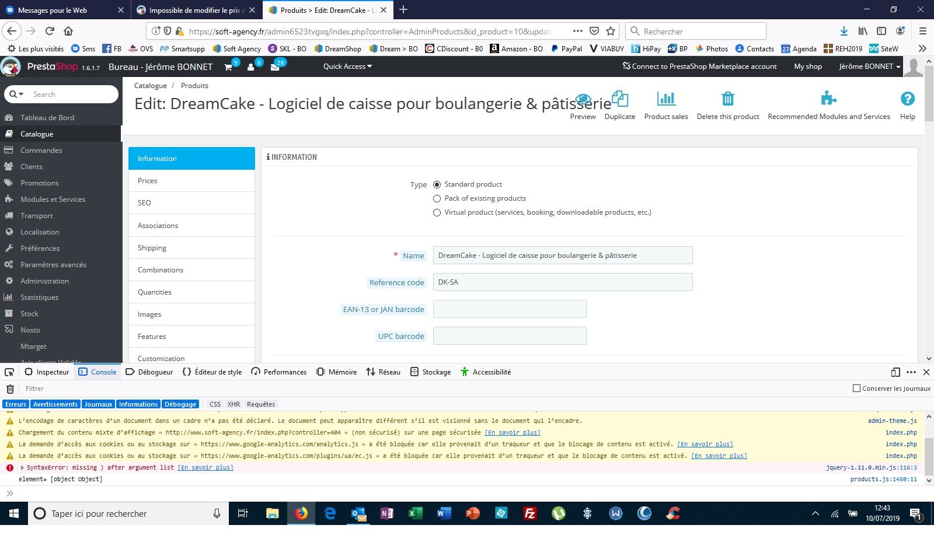Screen dimensions: 934x560
Task: Select Pack of existing products option
Action: coord(437,198)
